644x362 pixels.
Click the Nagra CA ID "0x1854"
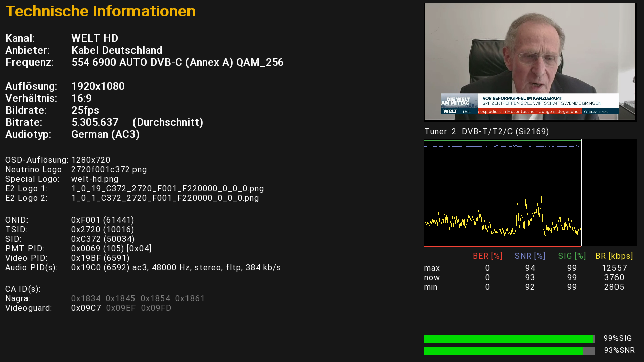[x=155, y=299]
